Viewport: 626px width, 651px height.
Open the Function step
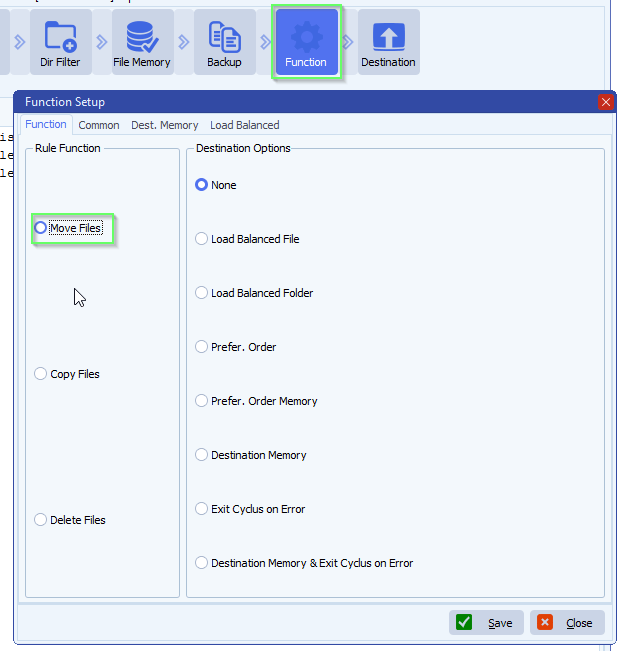click(x=306, y=42)
